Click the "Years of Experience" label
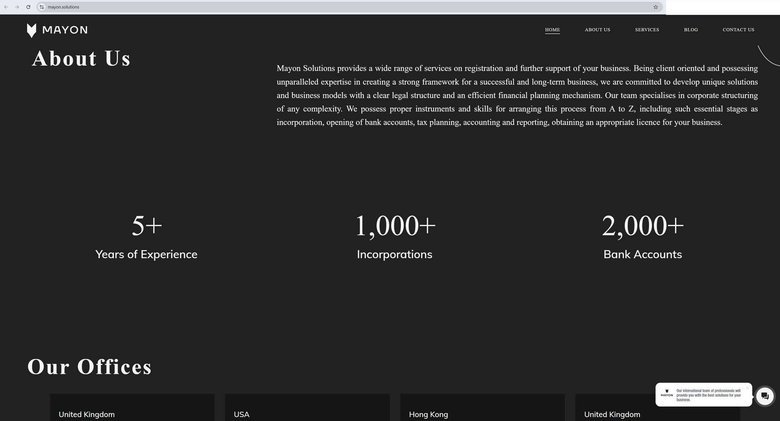The image size is (780, 421). click(146, 254)
